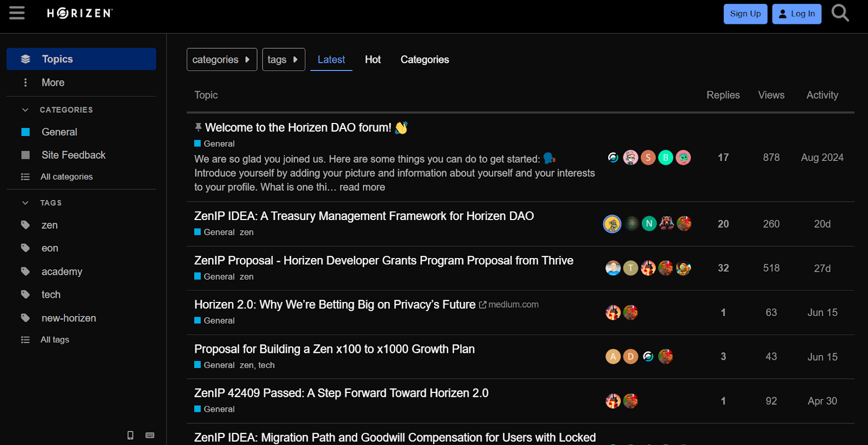Switch to the Latest tab
The image size is (868, 445).
pyautogui.click(x=331, y=60)
